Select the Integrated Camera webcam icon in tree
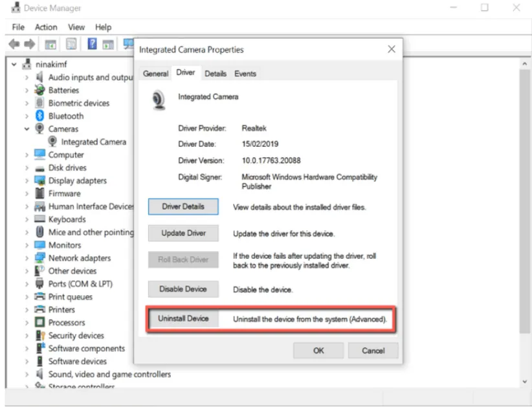 coord(52,142)
